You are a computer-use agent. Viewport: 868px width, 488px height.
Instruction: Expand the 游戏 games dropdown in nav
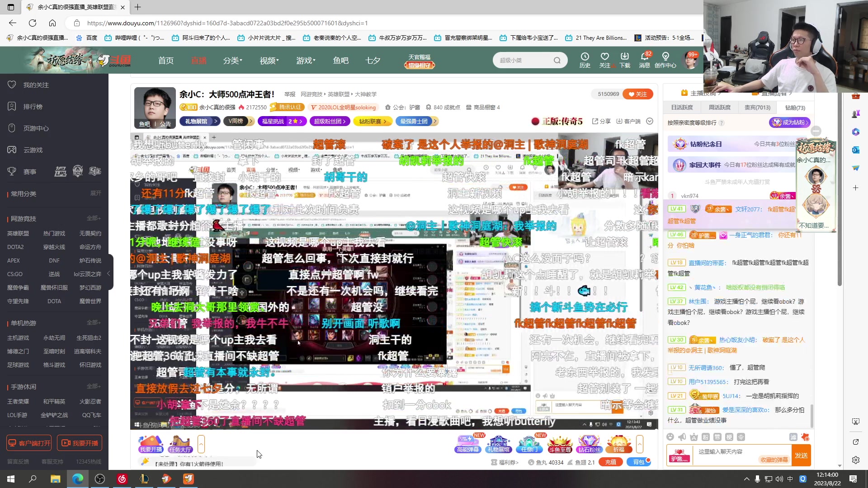click(x=306, y=60)
